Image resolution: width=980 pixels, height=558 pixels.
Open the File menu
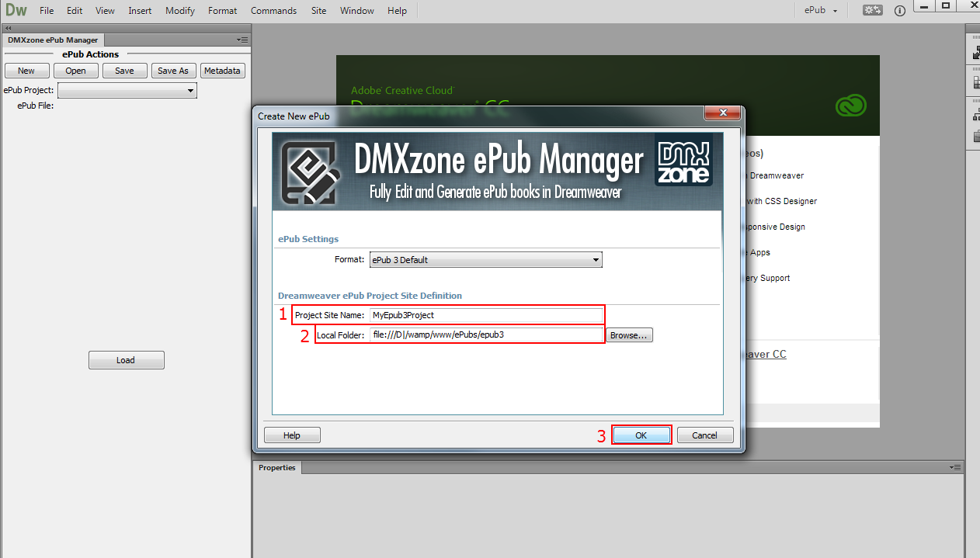tap(47, 11)
